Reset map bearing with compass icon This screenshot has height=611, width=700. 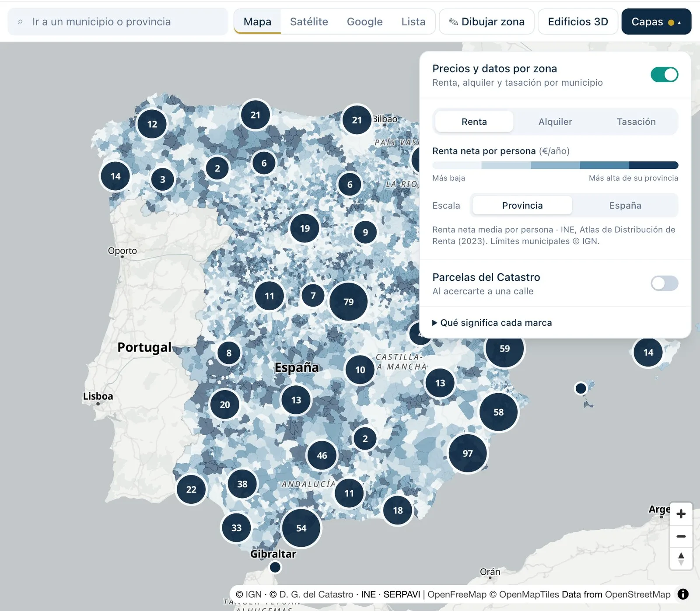(681, 559)
